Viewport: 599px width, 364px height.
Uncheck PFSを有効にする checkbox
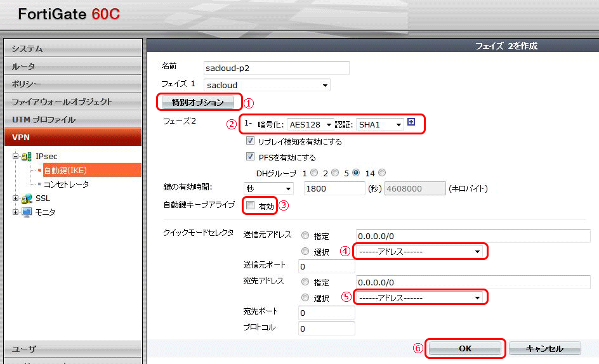[250, 157]
